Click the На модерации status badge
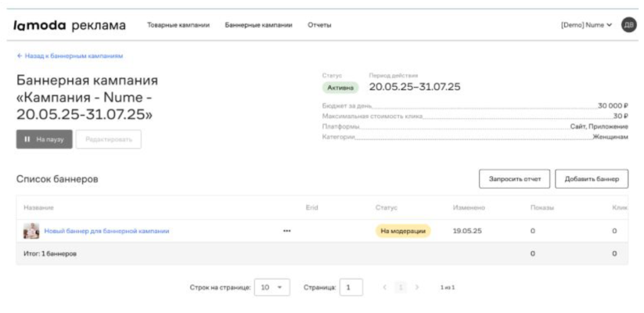This screenshot has height=313, width=644. tap(403, 231)
